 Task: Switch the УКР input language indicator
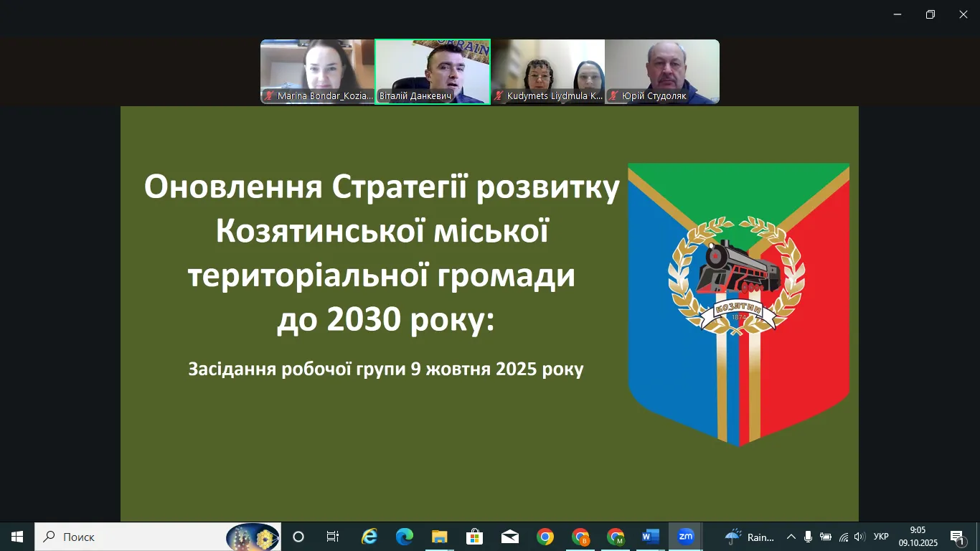tap(881, 537)
